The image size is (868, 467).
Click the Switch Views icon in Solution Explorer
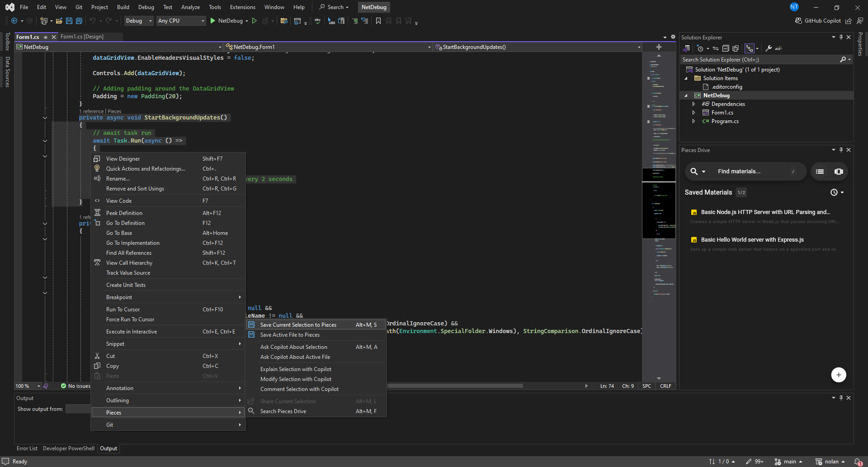click(x=686, y=48)
